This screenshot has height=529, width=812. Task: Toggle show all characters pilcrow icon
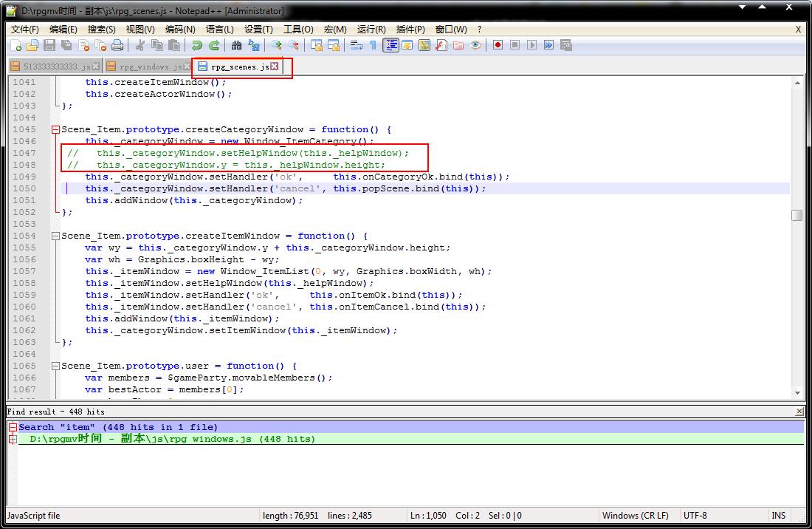(373, 46)
